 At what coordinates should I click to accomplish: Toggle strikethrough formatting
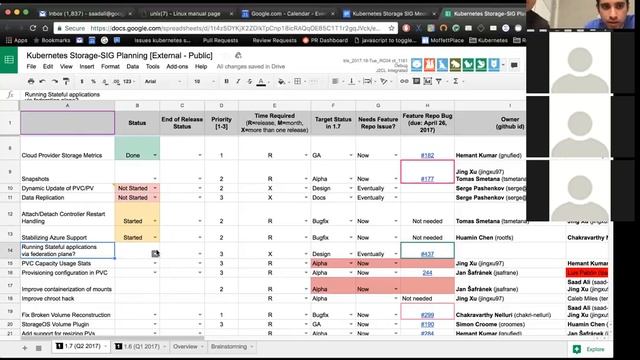coord(249,81)
